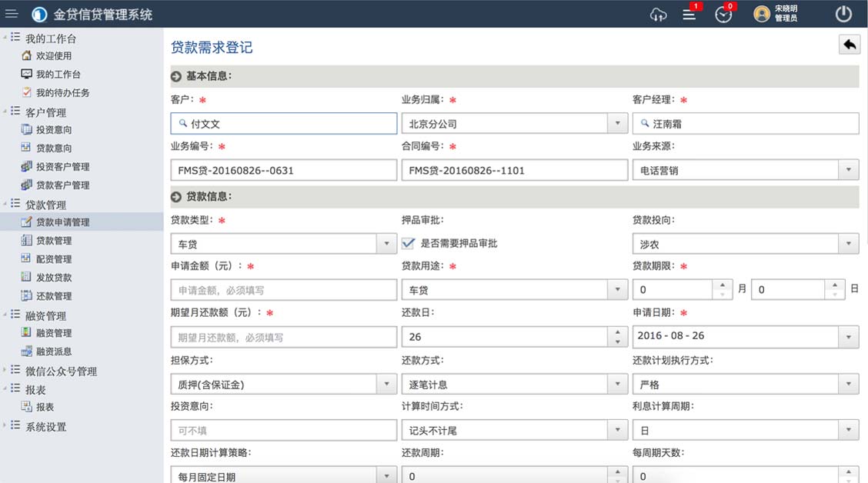Open the 担保方式 dropdown
Screen dimensions: 868x483
(386, 384)
